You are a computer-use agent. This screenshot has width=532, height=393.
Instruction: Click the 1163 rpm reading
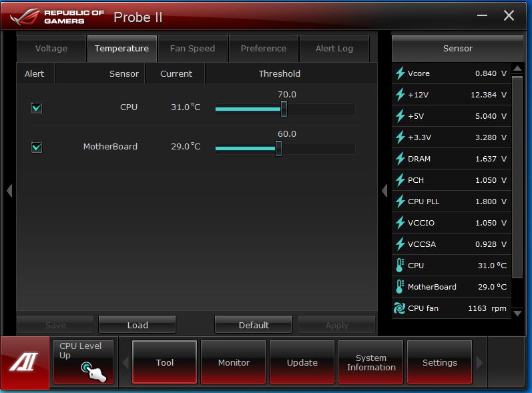pyautogui.click(x=487, y=308)
